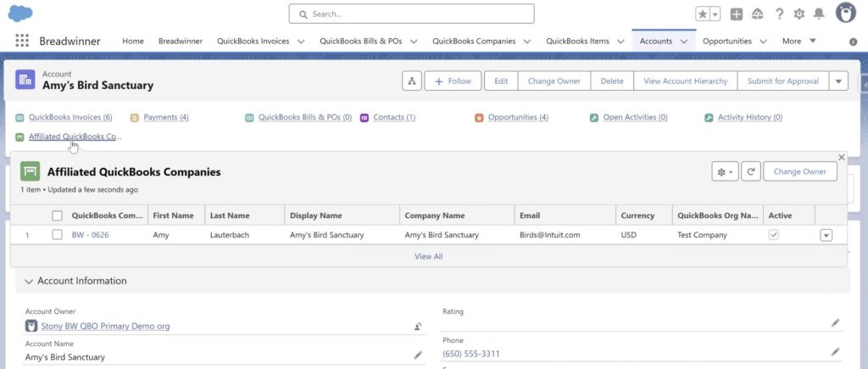The height and width of the screenshot is (369, 868).
Task: Open the QuickBooks Invoices (6) link
Action: [70, 117]
